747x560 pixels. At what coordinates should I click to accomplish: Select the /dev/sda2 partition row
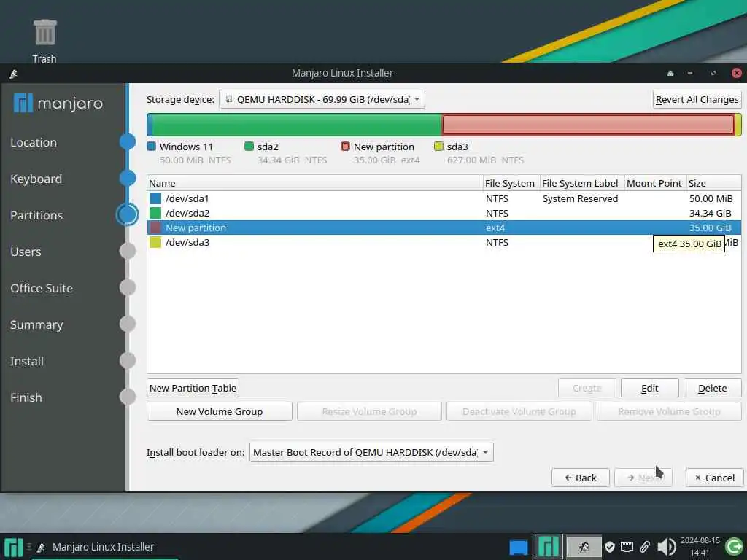(444, 213)
